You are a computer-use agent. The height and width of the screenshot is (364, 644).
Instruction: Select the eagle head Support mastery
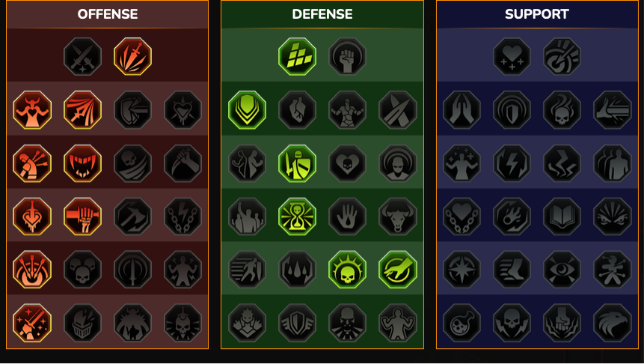point(613,323)
